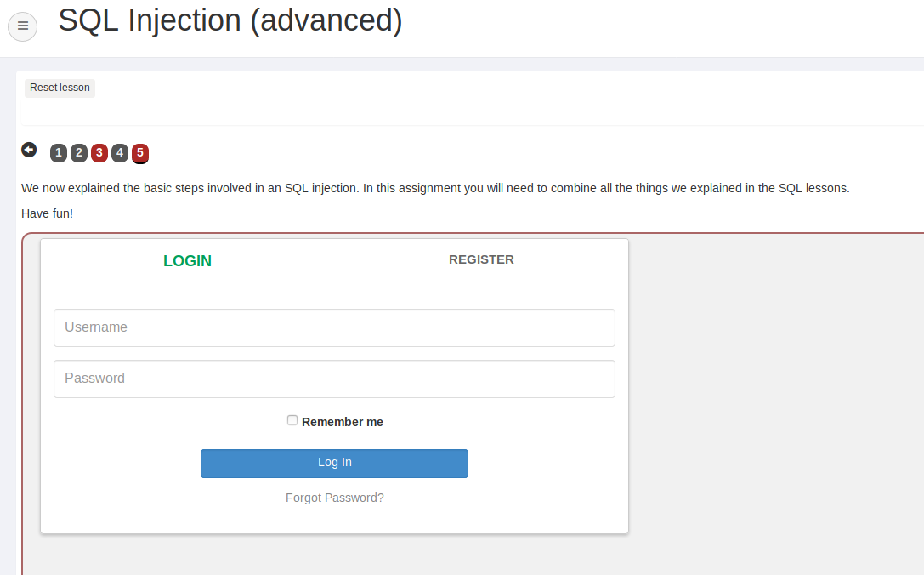Tick the Remember me checkbox
The height and width of the screenshot is (575, 924).
292,420
